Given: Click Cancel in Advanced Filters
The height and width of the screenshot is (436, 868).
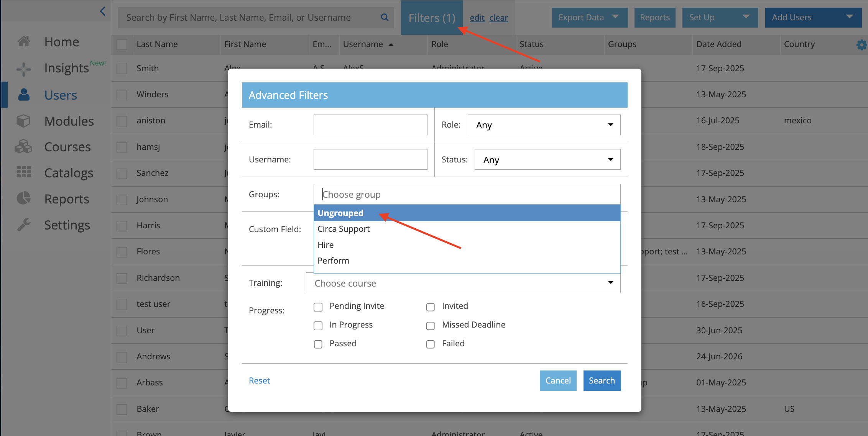Looking at the screenshot, I should 558,380.
